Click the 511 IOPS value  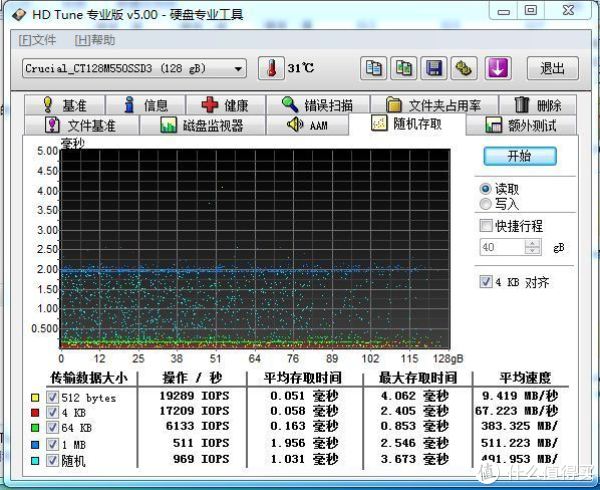tap(201, 443)
